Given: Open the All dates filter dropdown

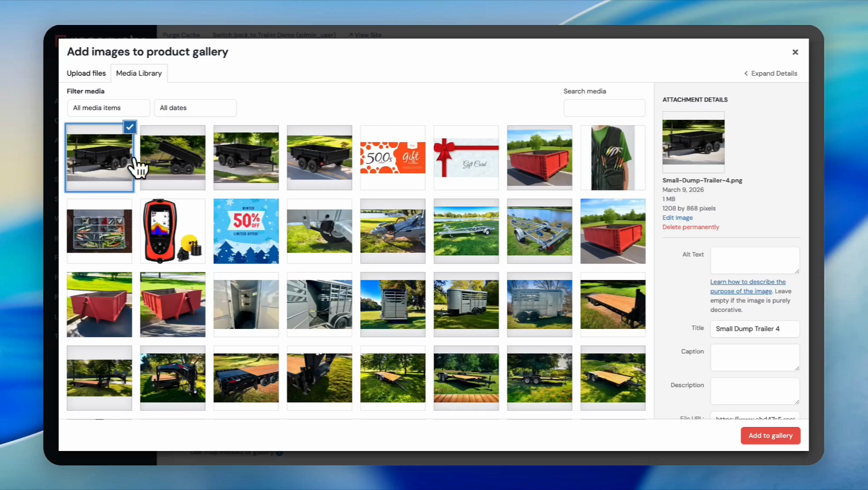Looking at the screenshot, I should [x=195, y=108].
